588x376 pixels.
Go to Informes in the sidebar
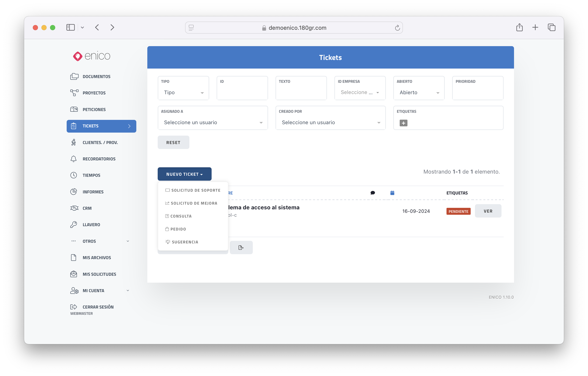pos(93,192)
